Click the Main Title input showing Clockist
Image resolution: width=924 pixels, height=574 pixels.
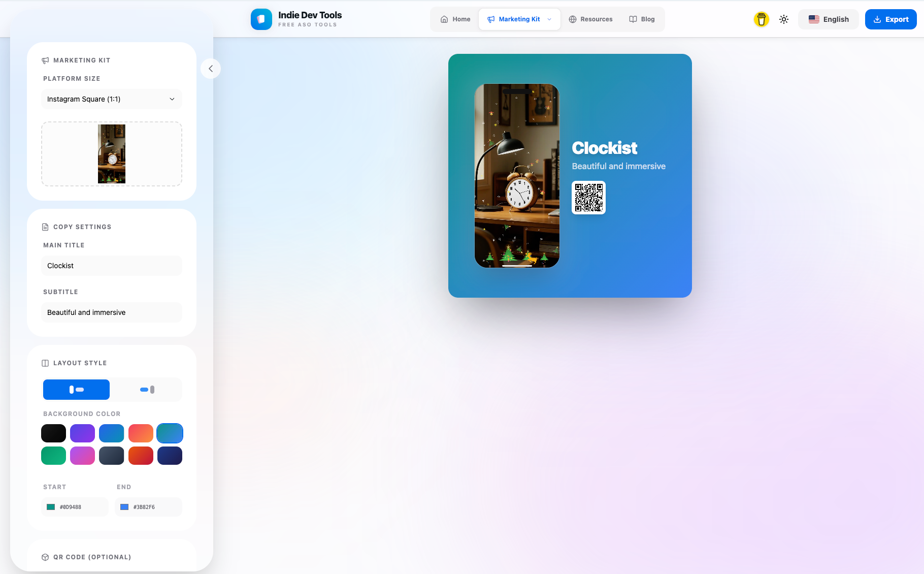point(111,266)
